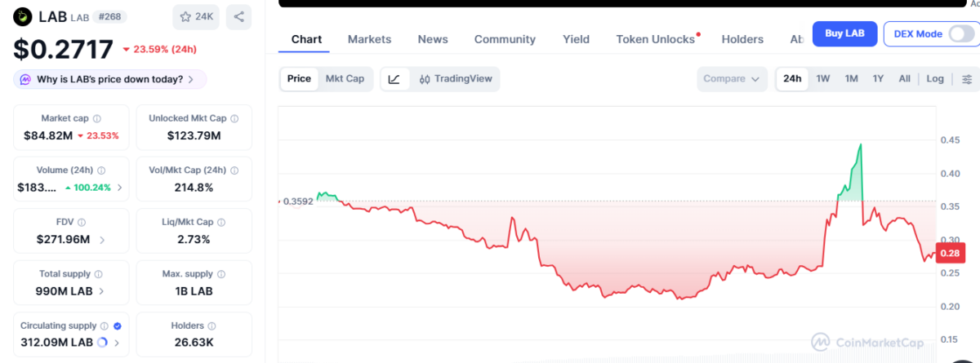The width and height of the screenshot is (980, 363).
Task: Click 'Why is LAB's price down today?' link
Action: [x=110, y=80]
